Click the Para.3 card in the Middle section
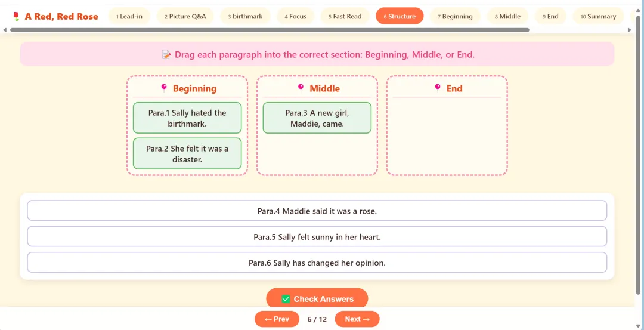Viewport: 644px width, 330px height. click(317, 118)
